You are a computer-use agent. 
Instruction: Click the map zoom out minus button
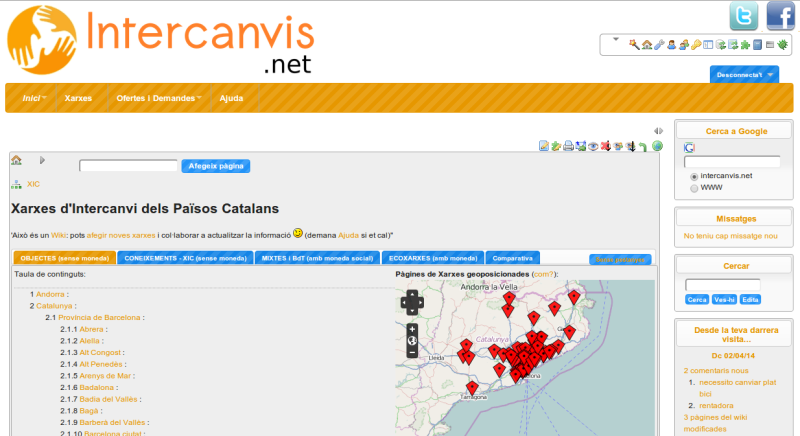(412, 352)
